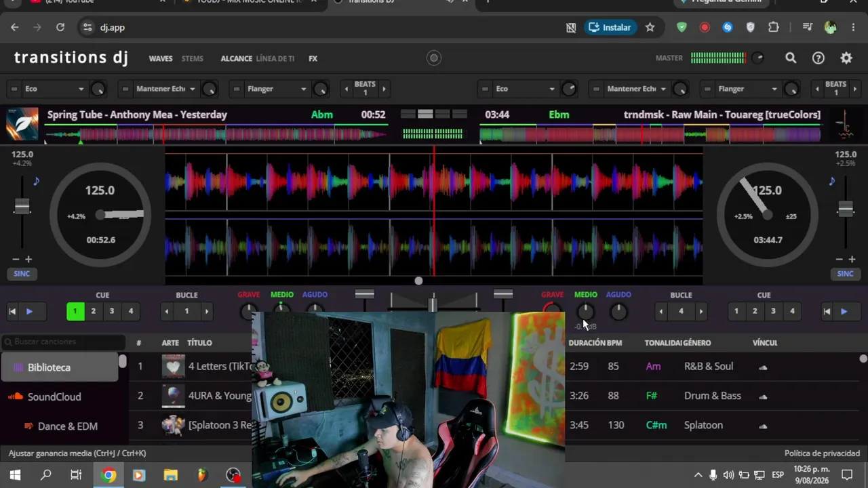The height and width of the screenshot is (488, 868).
Task: Click the SoundCloud cloud icon for the Drum & Bass row
Action: 763,396
